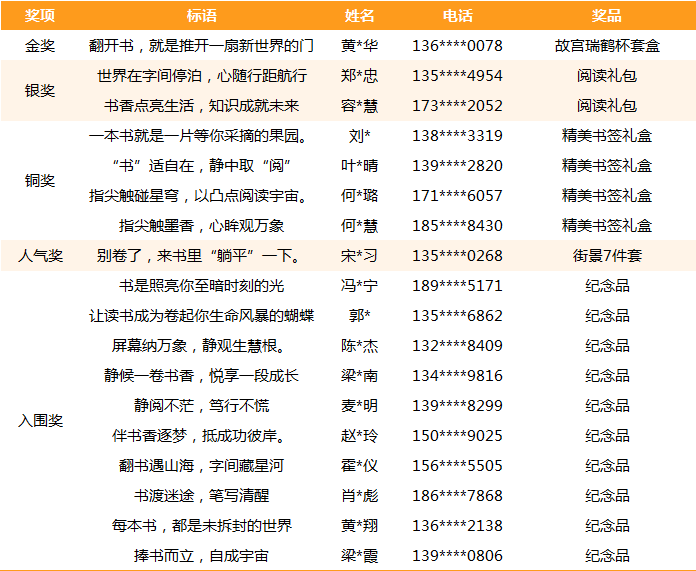Viewport: 696px width, 571px height.
Task: Click phone number 138****3319
Action: pyautogui.click(x=458, y=135)
